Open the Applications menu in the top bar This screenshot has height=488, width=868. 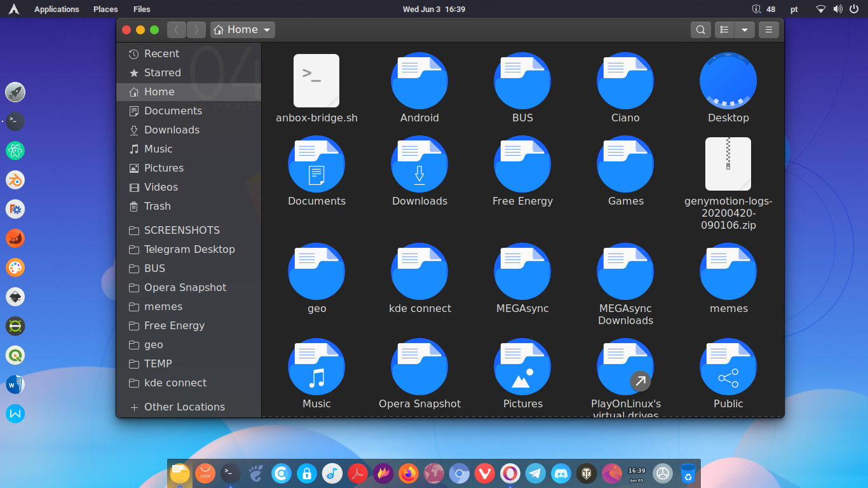point(57,10)
